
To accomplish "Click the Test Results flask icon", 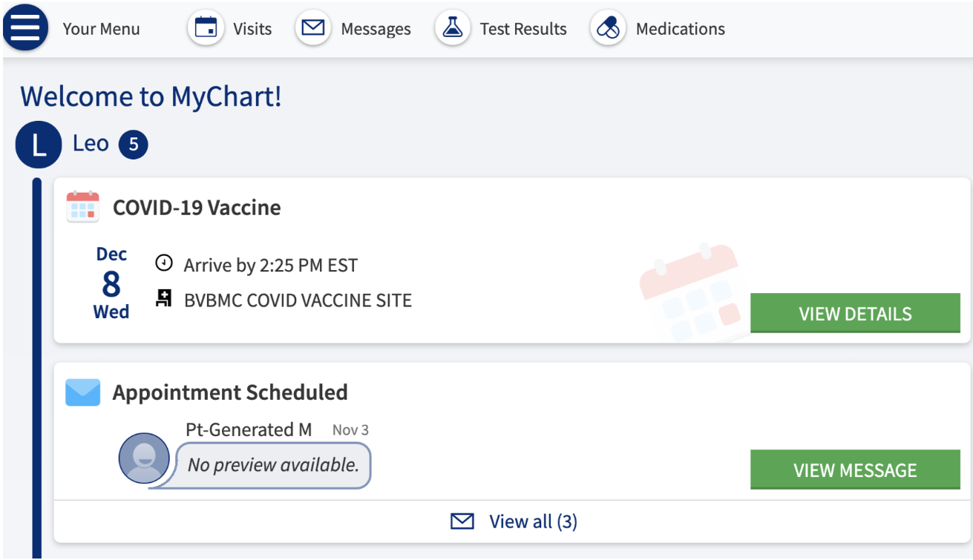I will (452, 29).
